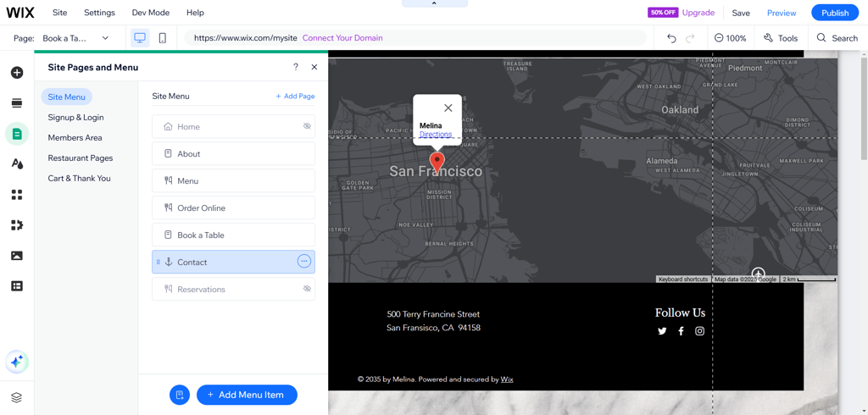
Task: Click the Undo arrow icon
Action: point(672,38)
